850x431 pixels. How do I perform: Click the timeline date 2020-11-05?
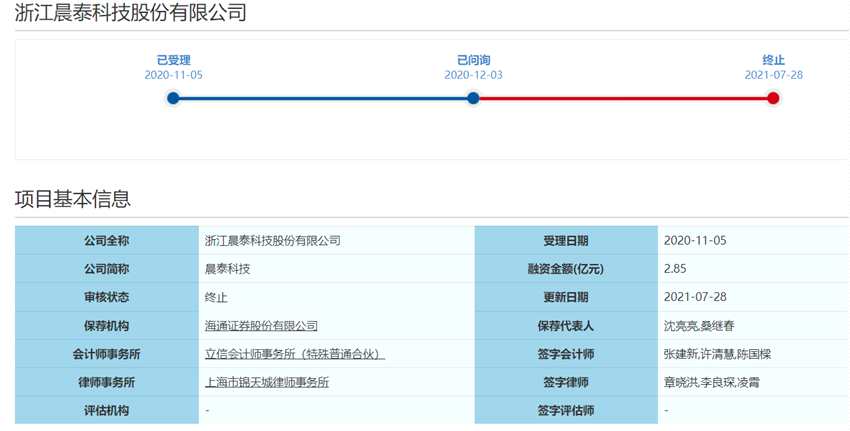(x=173, y=75)
